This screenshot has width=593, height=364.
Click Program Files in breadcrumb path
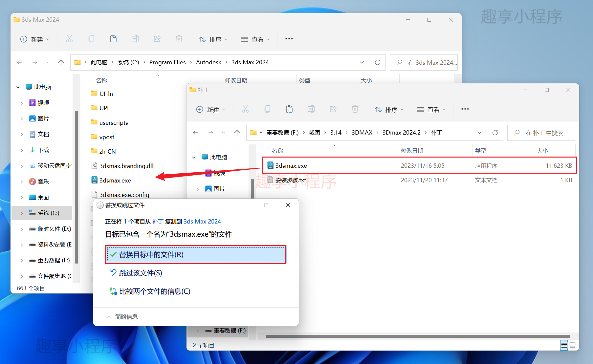(167, 62)
